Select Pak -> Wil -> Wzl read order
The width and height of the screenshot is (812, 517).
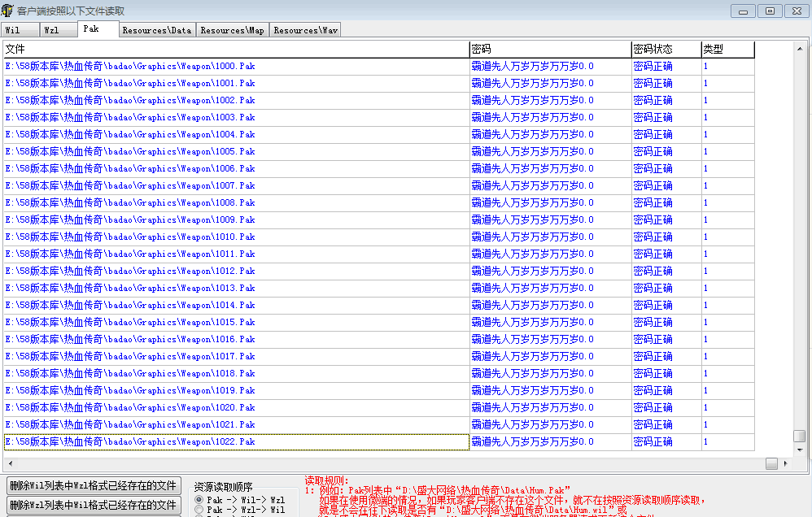click(x=199, y=499)
